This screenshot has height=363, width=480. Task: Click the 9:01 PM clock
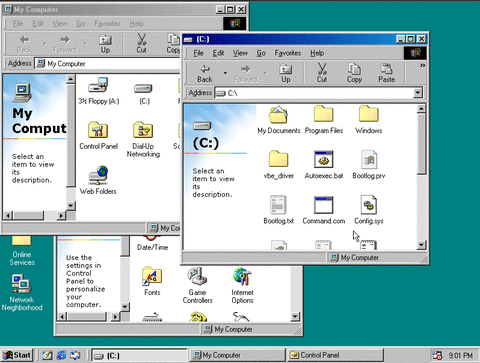460,356
